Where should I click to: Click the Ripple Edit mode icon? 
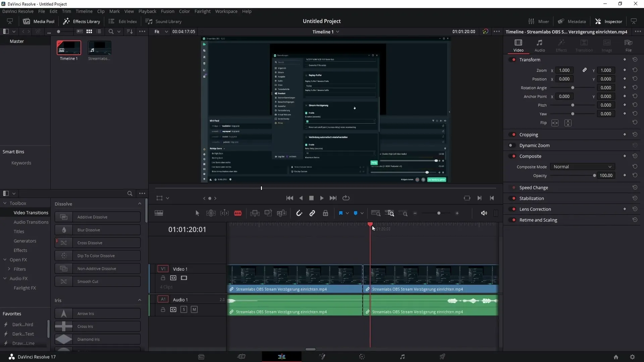211,213
